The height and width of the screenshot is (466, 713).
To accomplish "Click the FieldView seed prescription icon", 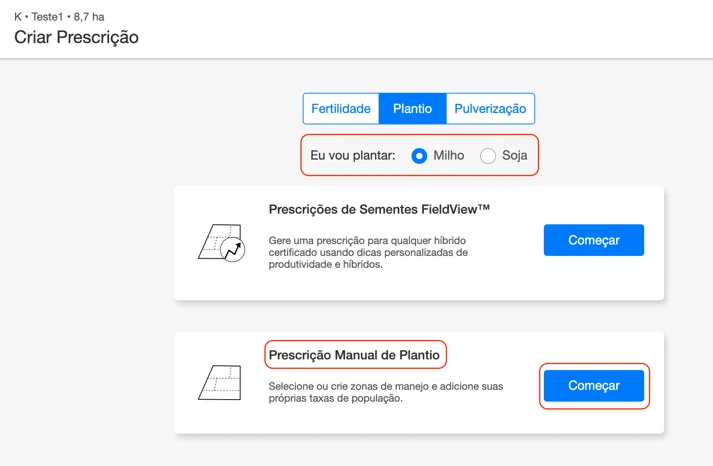I will [219, 241].
